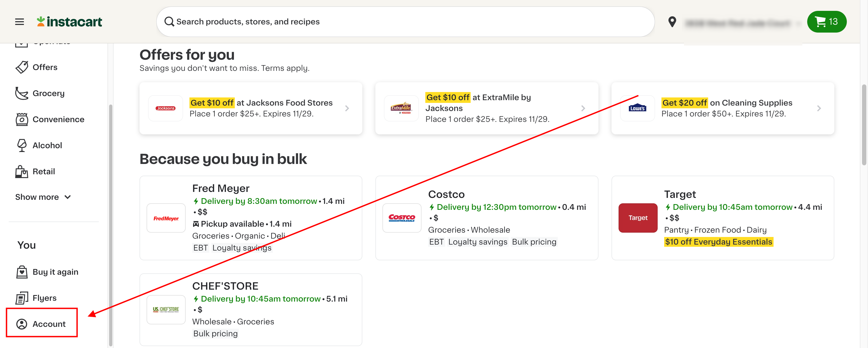Click the delivery location pin icon
868x348 pixels.
click(x=672, y=22)
